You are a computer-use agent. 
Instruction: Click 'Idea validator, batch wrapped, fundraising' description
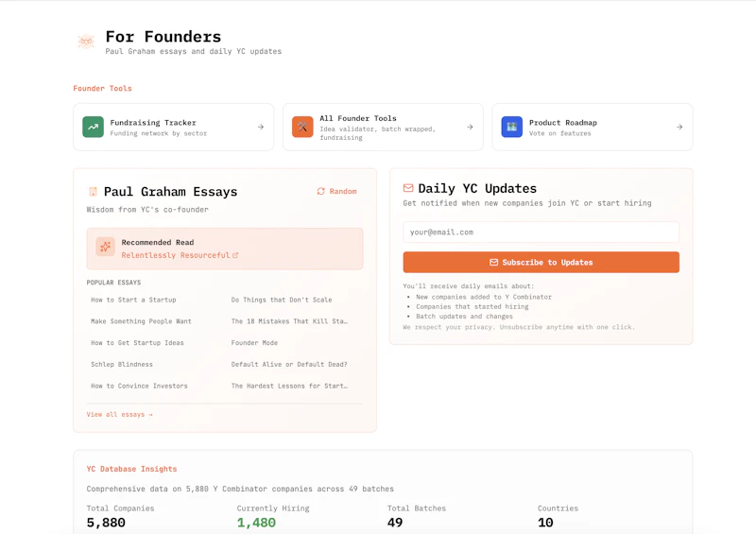pyautogui.click(x=377, y=133)
